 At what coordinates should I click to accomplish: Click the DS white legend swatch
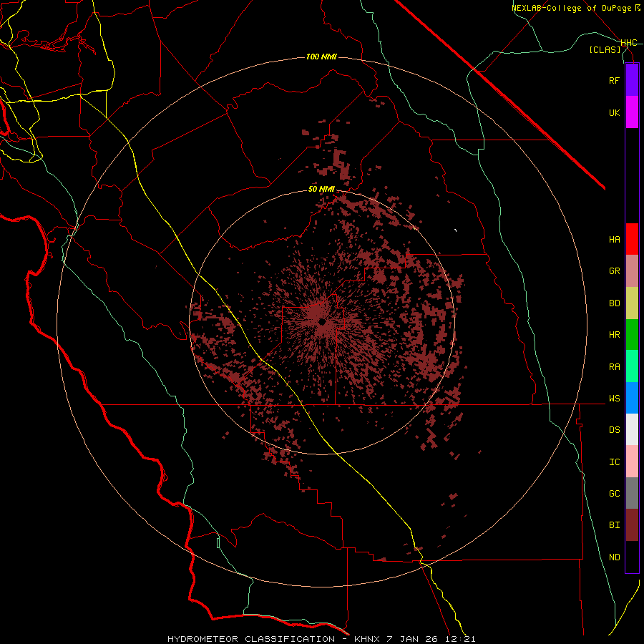coord(632,429)
